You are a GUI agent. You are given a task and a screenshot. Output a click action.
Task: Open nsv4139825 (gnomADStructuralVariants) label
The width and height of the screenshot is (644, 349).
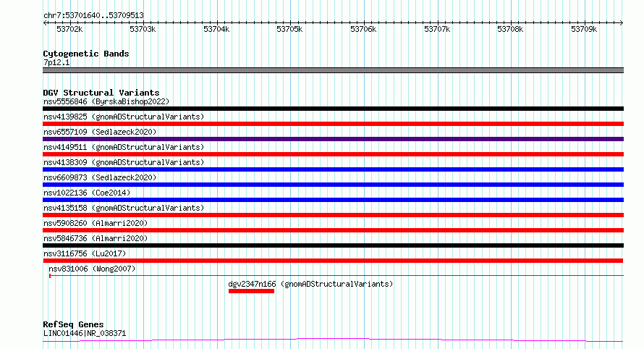(x=124, y=117)
